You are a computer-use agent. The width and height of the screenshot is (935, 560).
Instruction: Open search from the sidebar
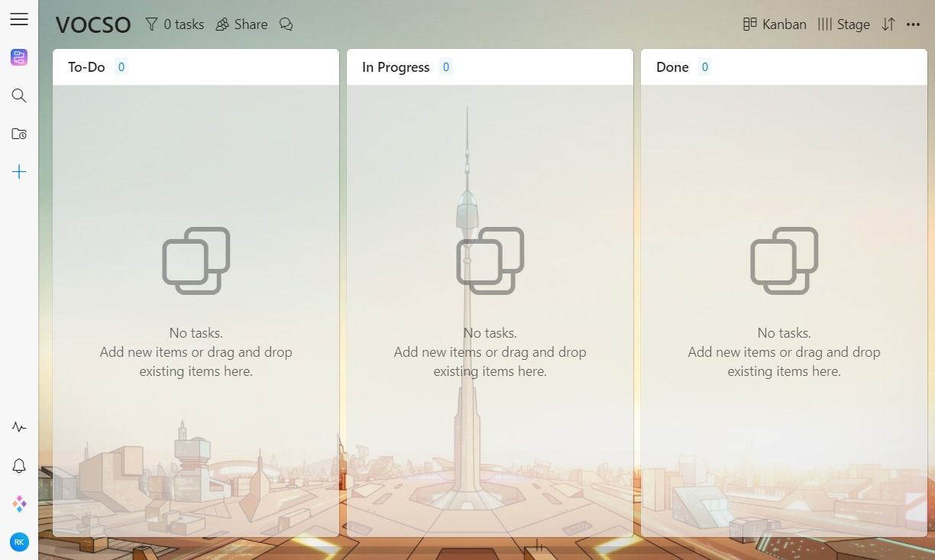(19, 95)
